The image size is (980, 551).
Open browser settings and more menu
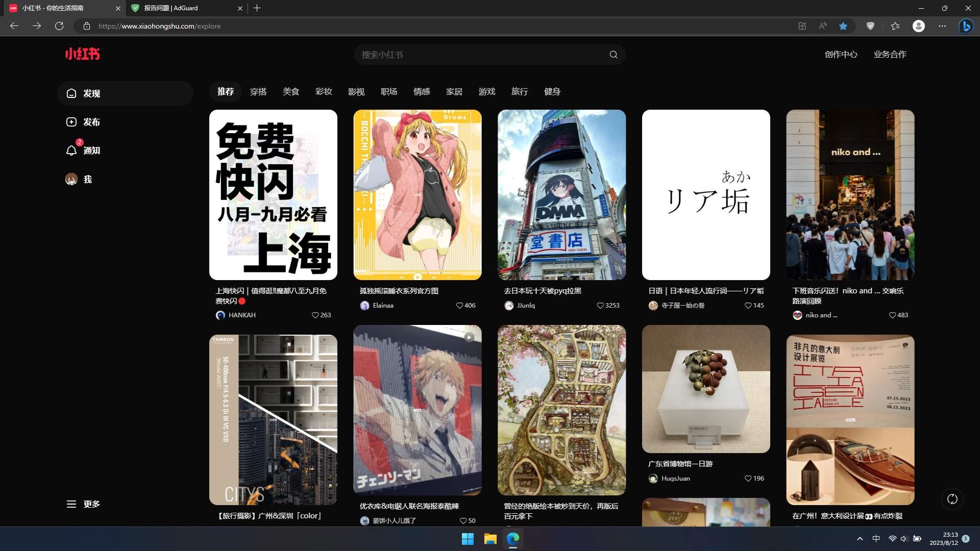(x=942, y=26)
